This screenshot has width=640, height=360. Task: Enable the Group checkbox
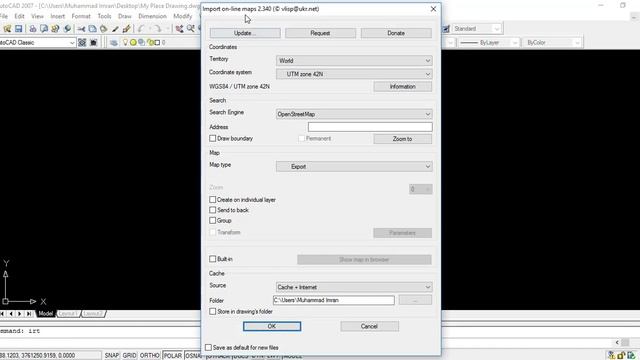pyautogui.click(x=213, y=220)
